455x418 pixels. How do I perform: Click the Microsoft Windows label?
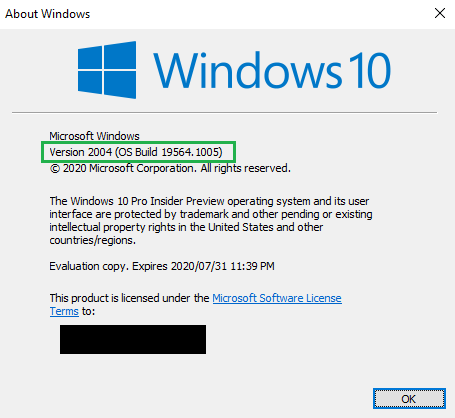[94, 136]
